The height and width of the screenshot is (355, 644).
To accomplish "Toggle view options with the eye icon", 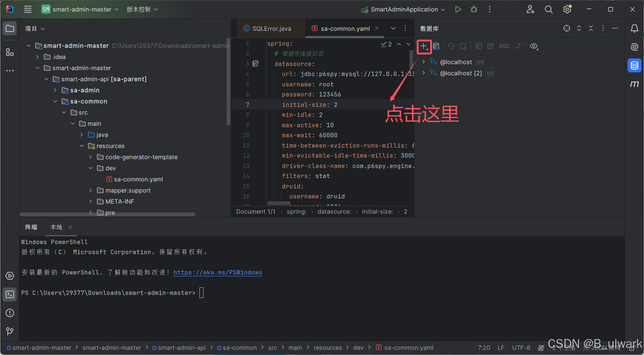I will coord(534,46).
